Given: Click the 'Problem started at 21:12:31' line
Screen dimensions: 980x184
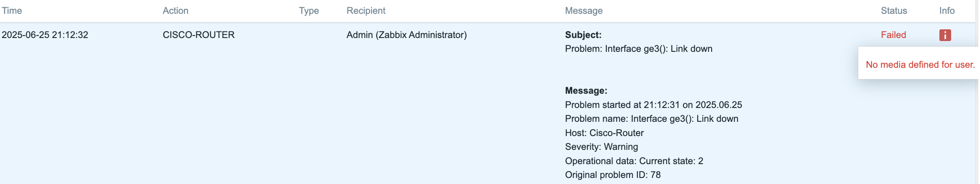Looking at the screenshot, I should pyautogui.click(x=654, y=105).
